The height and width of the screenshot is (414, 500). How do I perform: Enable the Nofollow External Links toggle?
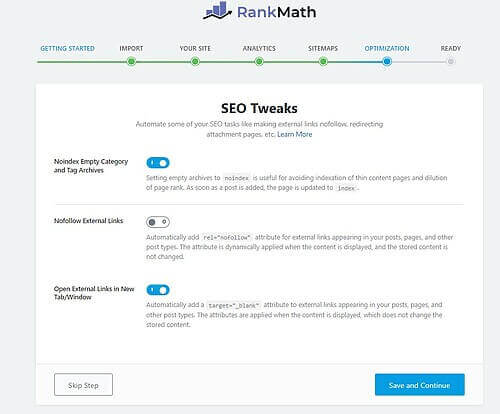(158, 222)
